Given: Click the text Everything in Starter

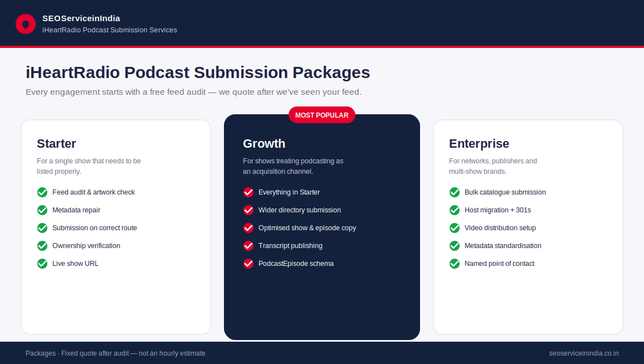Looking at the screenshot, I should coord(289,192).
